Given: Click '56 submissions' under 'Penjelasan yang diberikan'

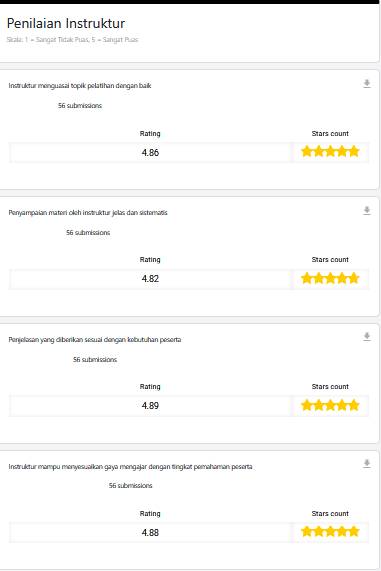Looking at the screenshot, I should pos(95,359).
